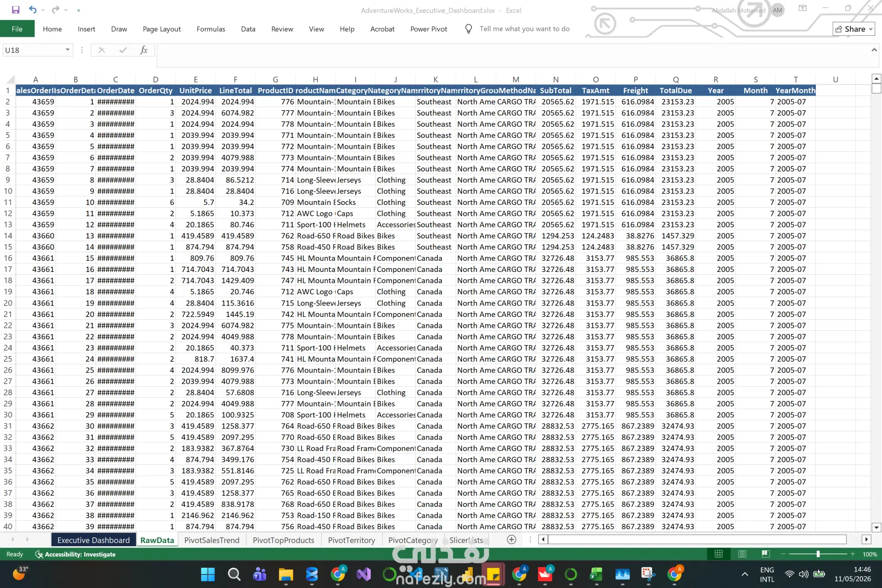This screenshot has width=882, height=588.
Task: Open File Explorer from the taskbar
Action: [286, 574]
